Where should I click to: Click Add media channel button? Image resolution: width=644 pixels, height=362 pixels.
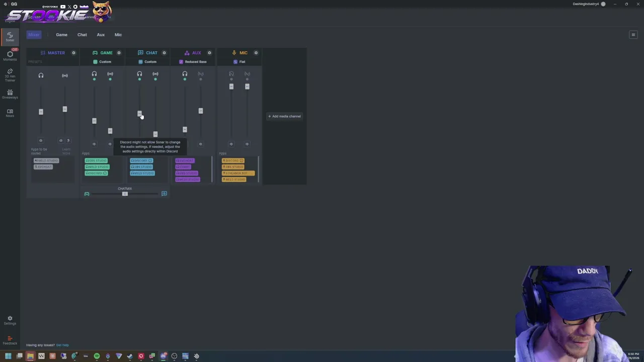284,116
